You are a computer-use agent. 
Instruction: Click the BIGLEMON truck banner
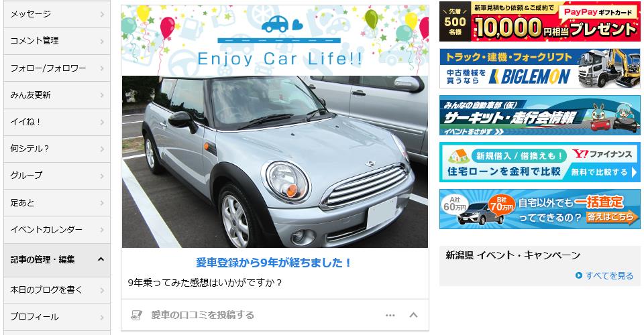coord(539,68)
